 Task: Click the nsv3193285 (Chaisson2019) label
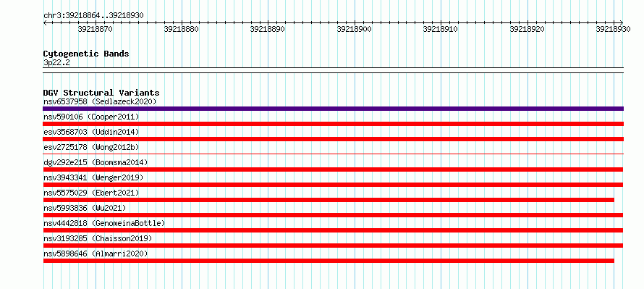(x=98, y=238)
